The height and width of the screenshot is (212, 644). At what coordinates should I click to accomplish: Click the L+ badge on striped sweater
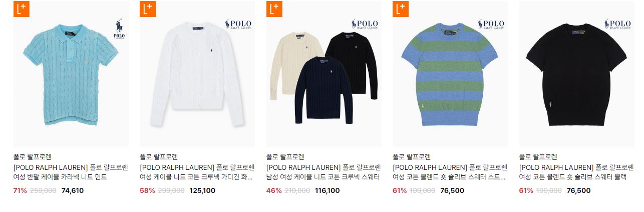pos(401,9)
